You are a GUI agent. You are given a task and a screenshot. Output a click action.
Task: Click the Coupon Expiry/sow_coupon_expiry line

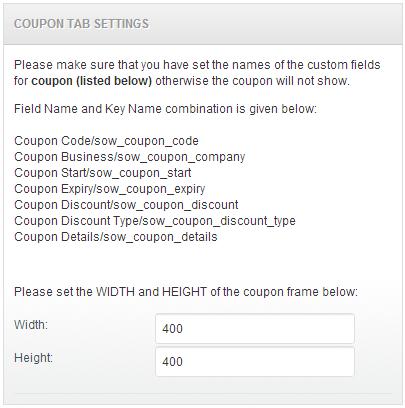[x=110, y=189]
